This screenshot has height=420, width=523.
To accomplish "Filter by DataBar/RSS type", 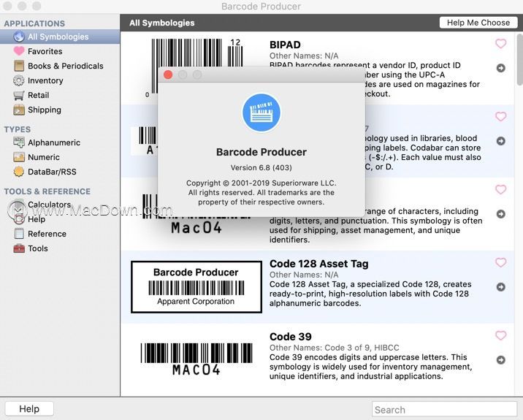I will (52, 172).
